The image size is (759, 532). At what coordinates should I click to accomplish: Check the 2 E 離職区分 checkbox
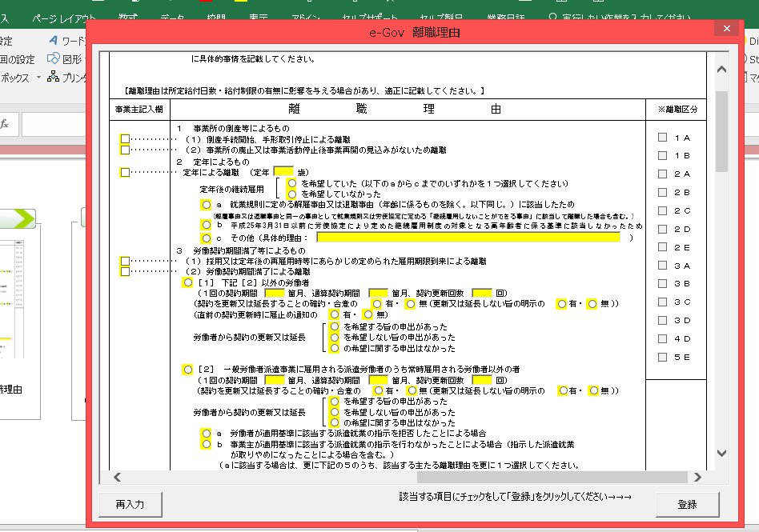(x=663, y=247)
